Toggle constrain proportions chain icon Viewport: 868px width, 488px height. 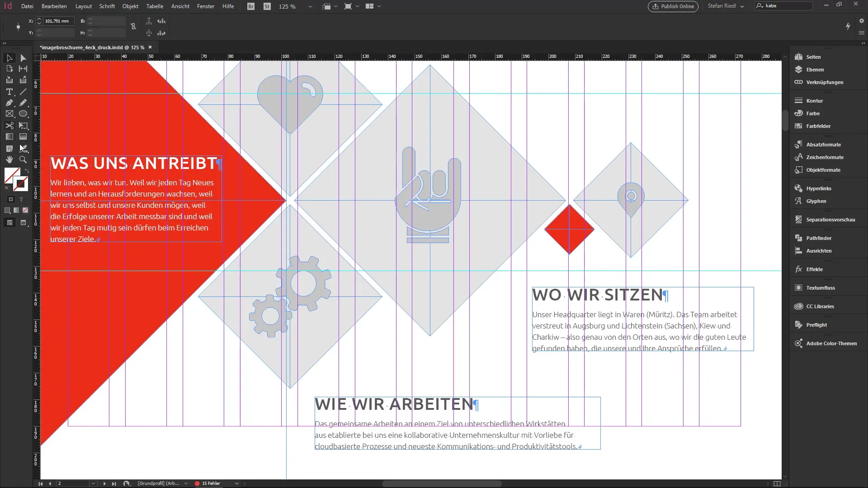[133, 27]
